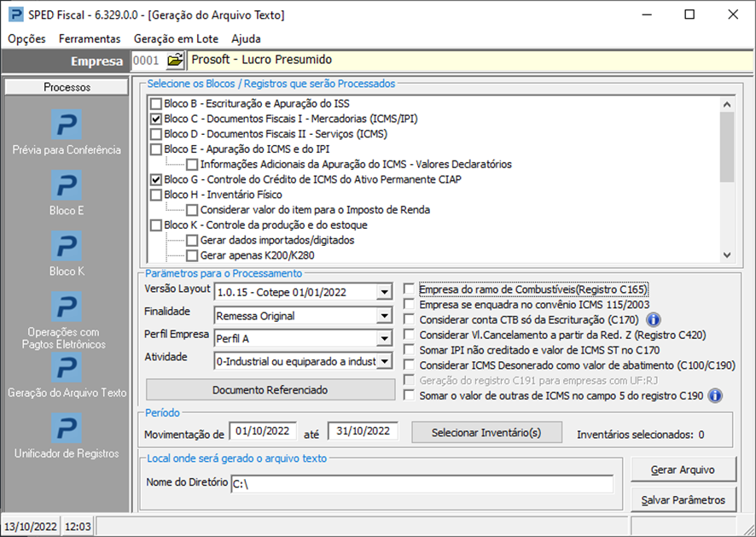Check Bloco H Inventário Físico checkbox
This screenshot has width=756, height=537.
pyautogui.click(x=156, y=195)
